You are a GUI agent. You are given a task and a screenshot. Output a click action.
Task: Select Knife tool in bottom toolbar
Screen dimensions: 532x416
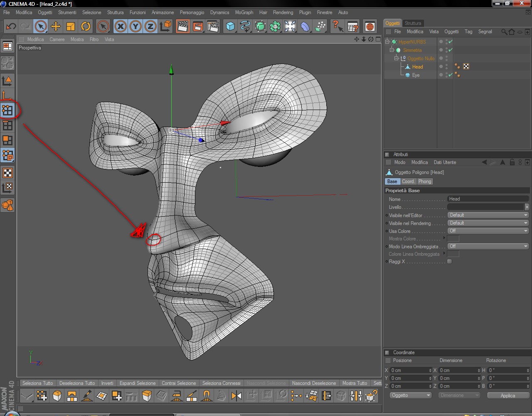point(87,396)
